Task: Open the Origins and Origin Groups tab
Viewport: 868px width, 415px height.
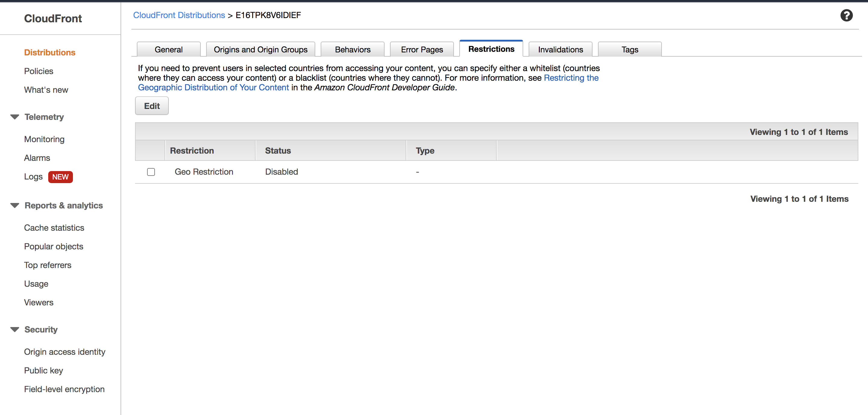Action: 260,49
